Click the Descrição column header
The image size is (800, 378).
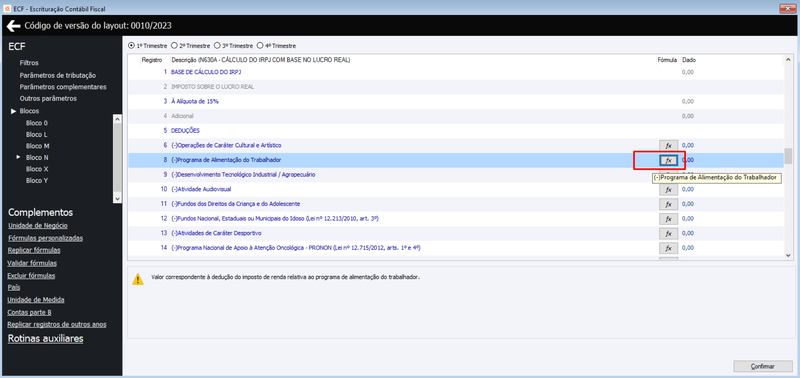click(260, 60)
